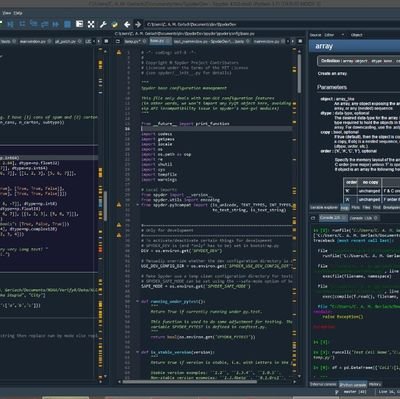This screenshot has height=399, width=400.
Task: Click the Line number status bar entry
Action: pos(389,392)
